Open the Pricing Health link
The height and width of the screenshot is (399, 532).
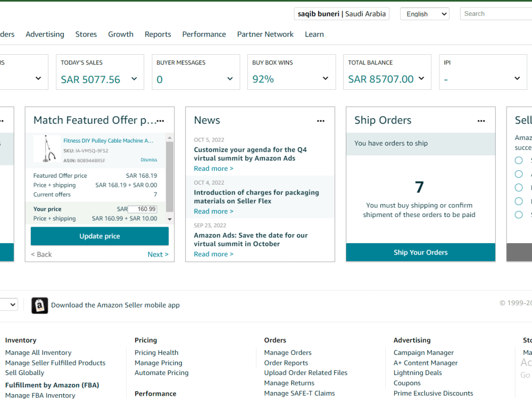(156, 353)
